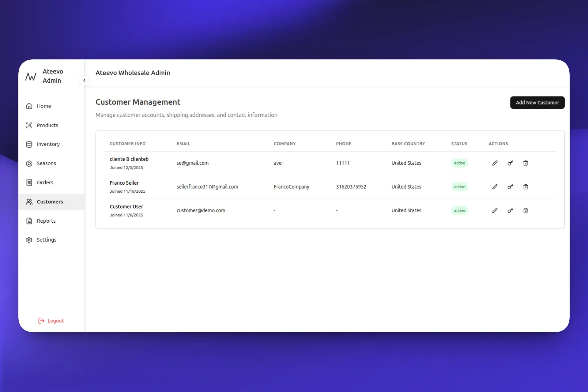Open Settings from sidebar menu
Image resolution: width=588 pixels, height=392 pixels.
click(51, 240)
